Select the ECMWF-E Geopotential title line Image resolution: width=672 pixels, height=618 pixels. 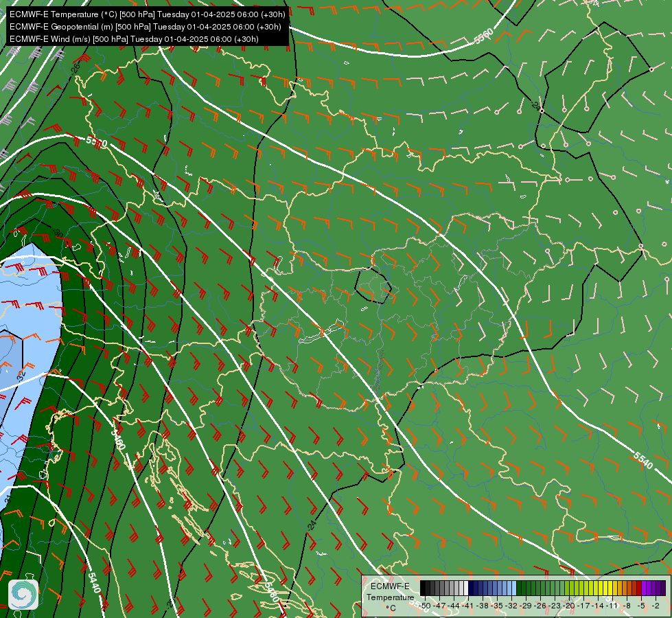coord(146,27)
